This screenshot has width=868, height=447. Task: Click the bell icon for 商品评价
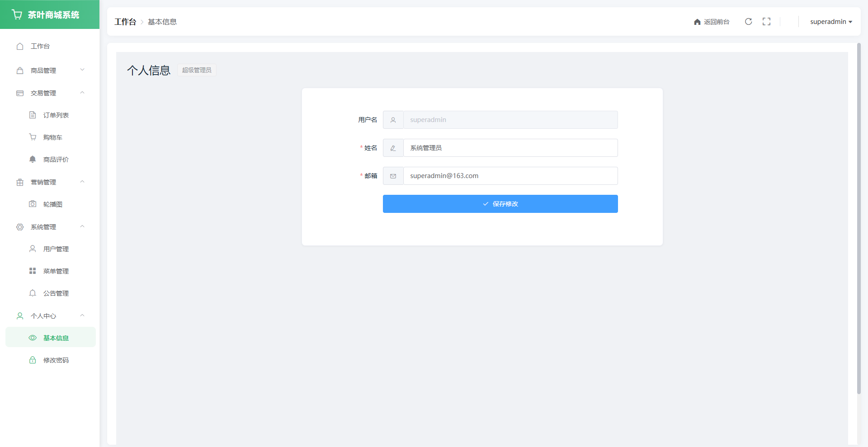(x=33, y=160)
